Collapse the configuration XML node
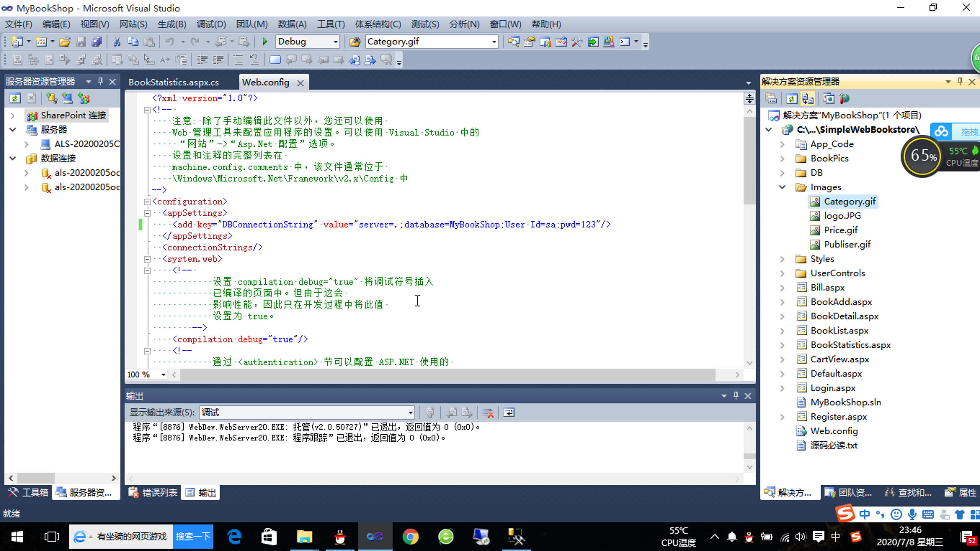 (147, 202)
